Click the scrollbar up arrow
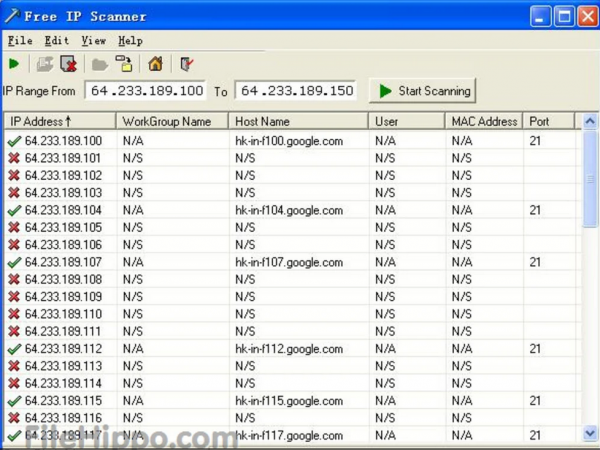The height and width of the screenshot is (450, 600). pos(590,121)
